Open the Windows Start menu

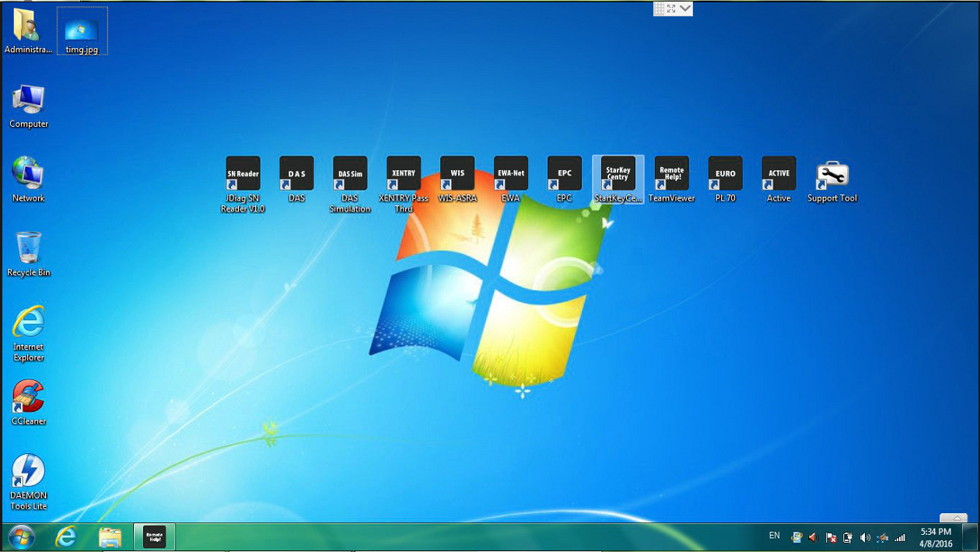21,536
